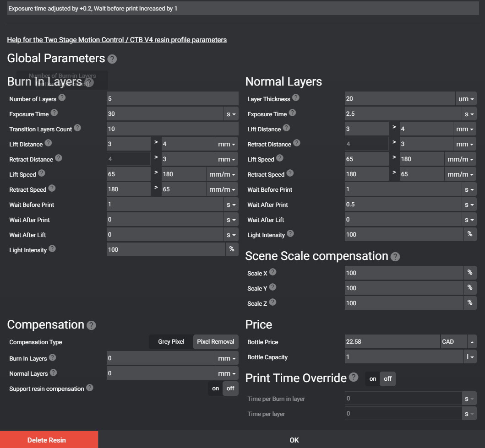Viewport: 485px width, 448px height.
Task: Click Burn In Retract Speed help icon
Action: point(52,188)
